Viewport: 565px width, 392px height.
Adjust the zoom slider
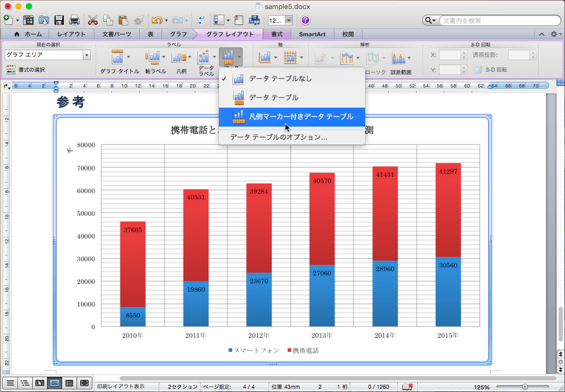tap(524, 387)
